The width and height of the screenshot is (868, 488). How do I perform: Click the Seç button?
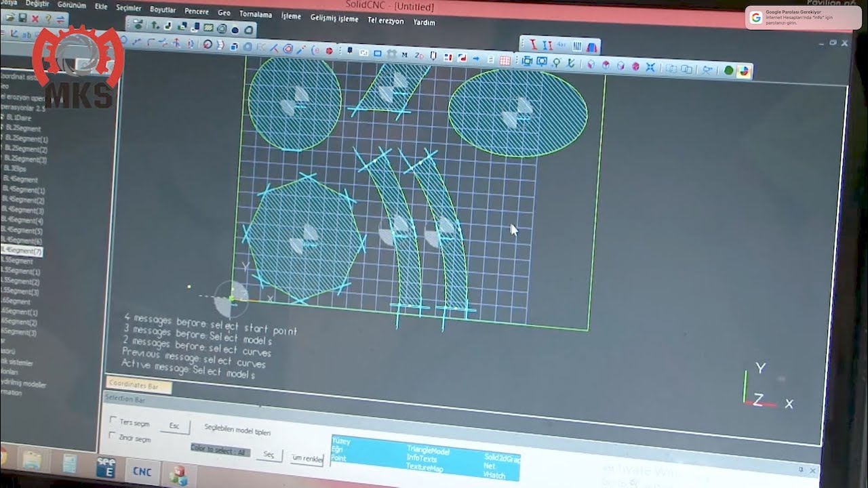pos(269,455)
